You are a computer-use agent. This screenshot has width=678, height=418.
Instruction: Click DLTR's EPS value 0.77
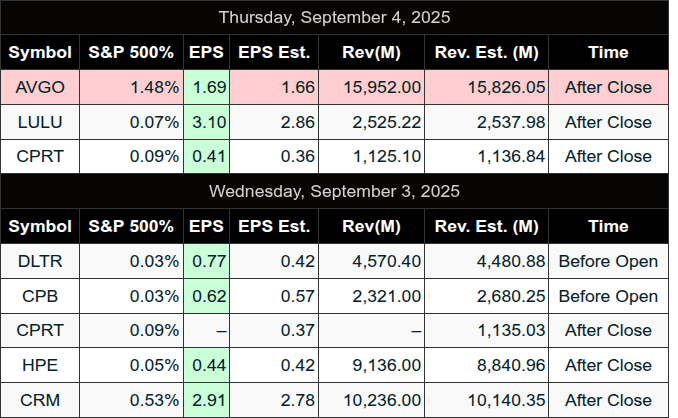click(x=207, y=262)
